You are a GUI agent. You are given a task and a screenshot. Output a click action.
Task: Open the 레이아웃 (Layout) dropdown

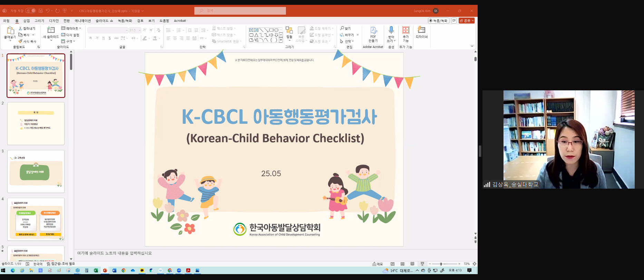point(71,28)
